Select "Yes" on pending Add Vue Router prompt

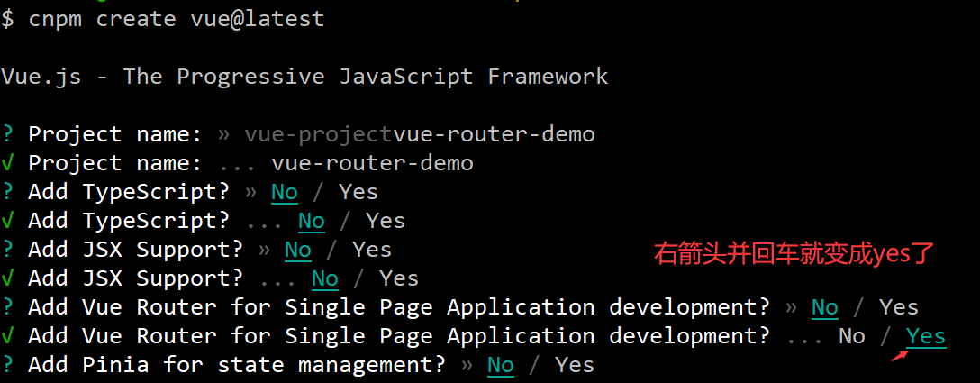[x=899, y=306]
